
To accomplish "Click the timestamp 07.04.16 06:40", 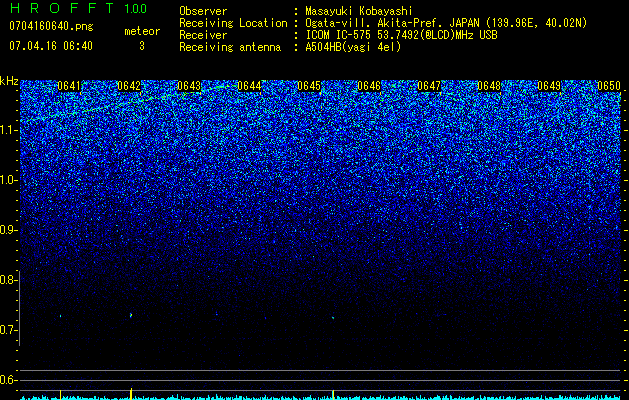I will 51,46.
